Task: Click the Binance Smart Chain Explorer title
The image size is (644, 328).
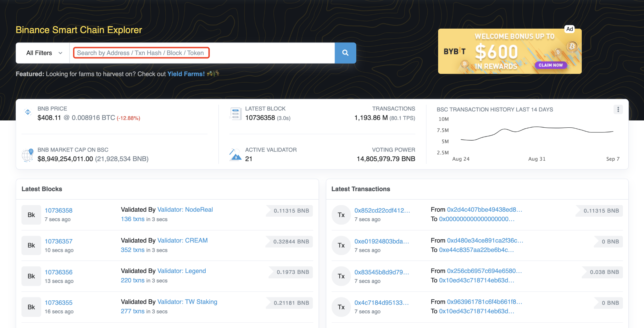Action: pos(79,30)
